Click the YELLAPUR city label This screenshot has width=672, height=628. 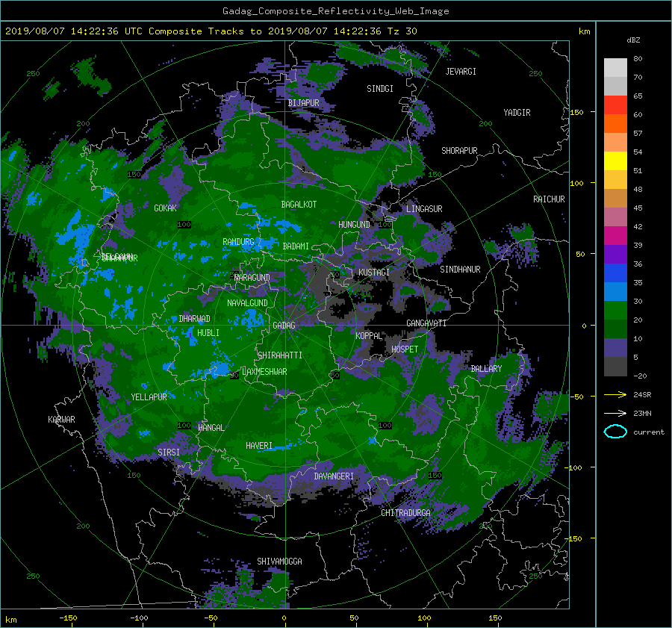[x=149, y=397]
